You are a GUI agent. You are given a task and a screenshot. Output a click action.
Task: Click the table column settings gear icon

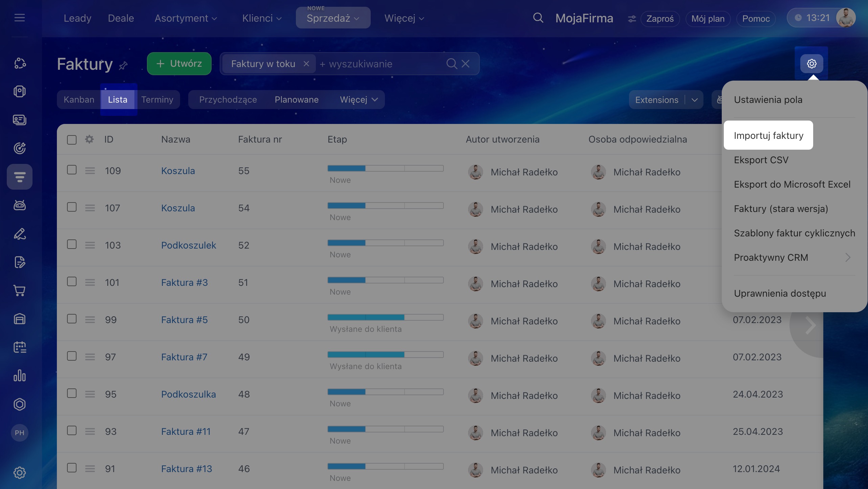89,139
